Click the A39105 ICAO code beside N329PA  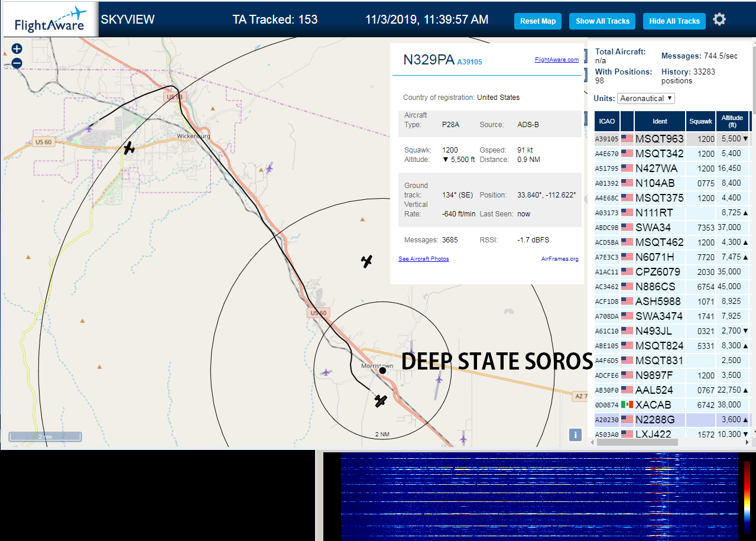pyautogui.click(x=469, y=61)
